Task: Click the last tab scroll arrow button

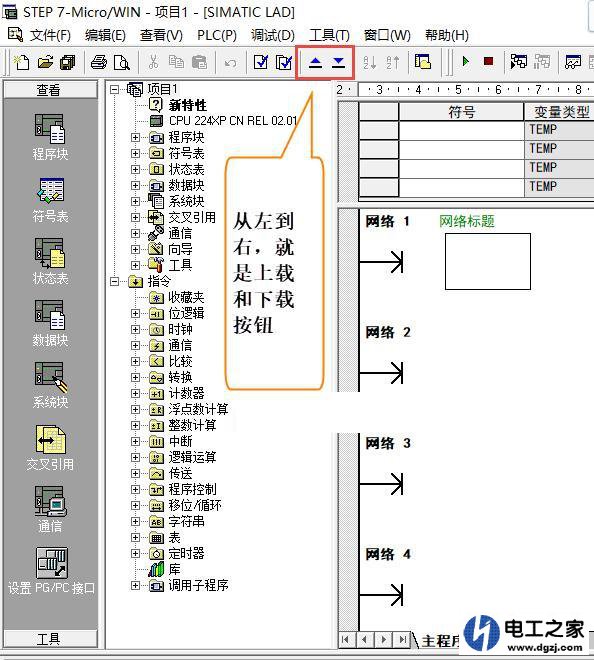Action: pyautogui.click(x=402, y=640)
